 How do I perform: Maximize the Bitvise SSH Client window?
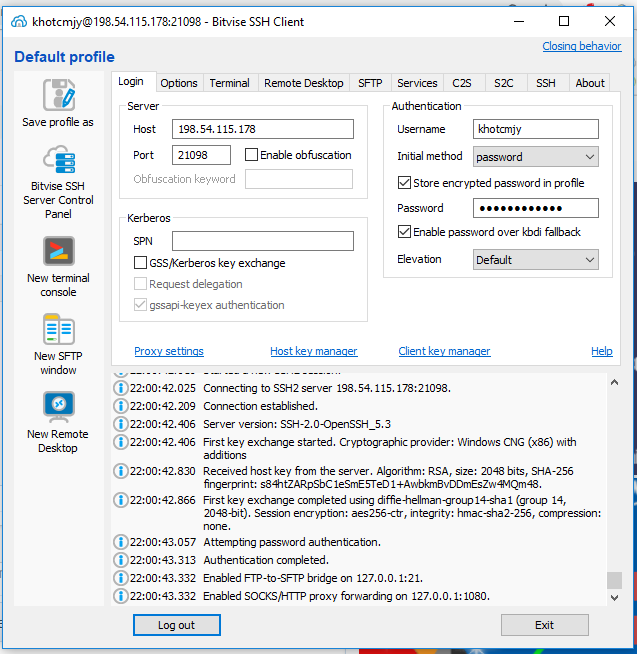(x=564, y=21)
